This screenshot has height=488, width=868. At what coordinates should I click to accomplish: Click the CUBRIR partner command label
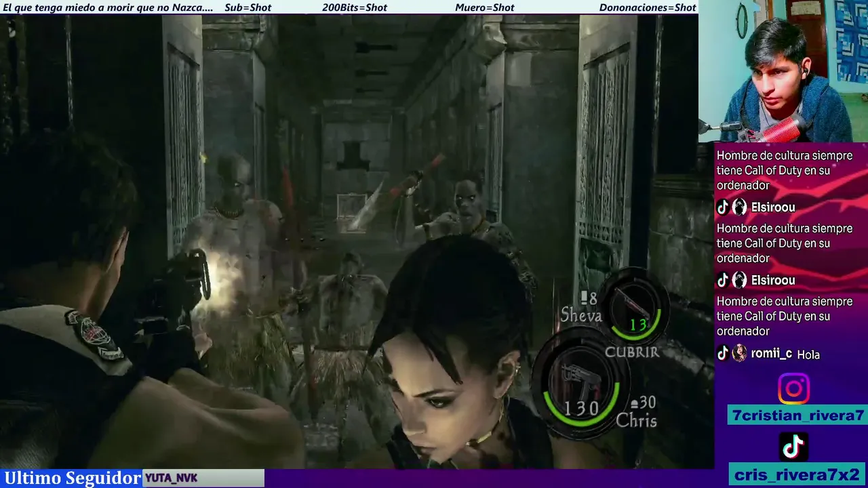click(631, 352)
